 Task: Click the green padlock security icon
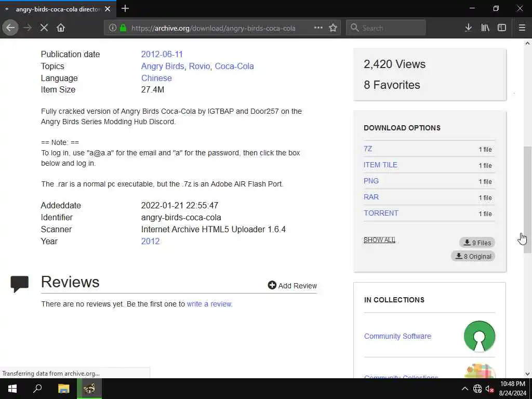coord(123,28)
